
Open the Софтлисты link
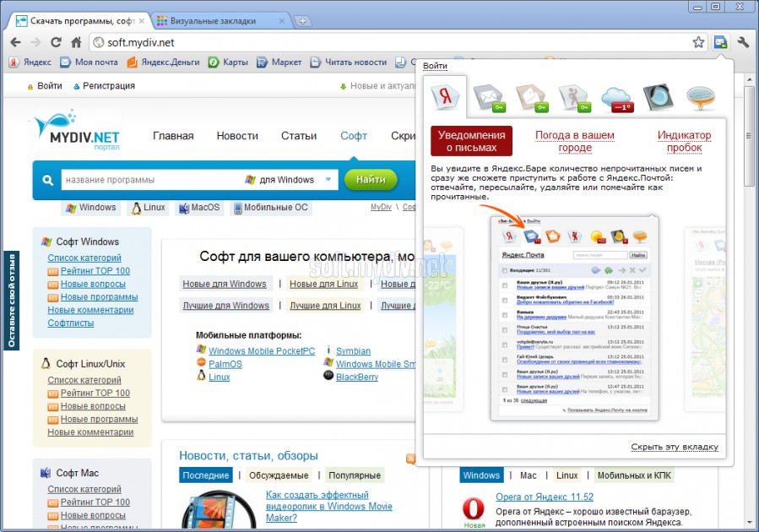(x=71, y=323)
